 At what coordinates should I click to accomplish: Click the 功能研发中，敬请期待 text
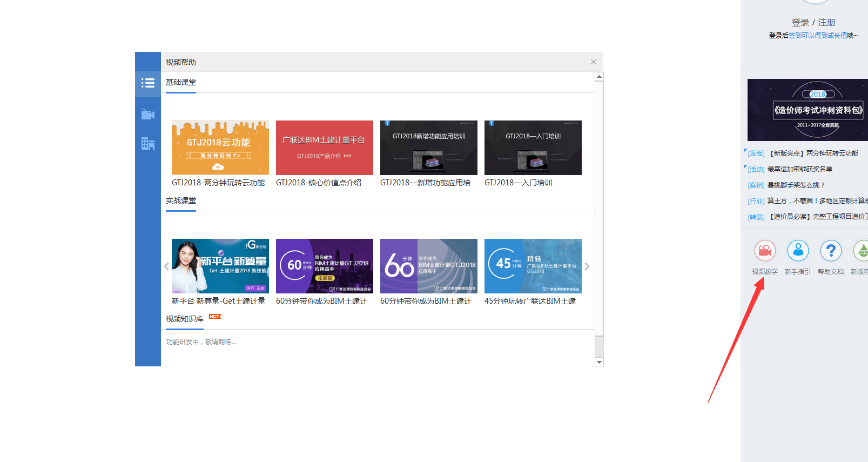(201, 342)
